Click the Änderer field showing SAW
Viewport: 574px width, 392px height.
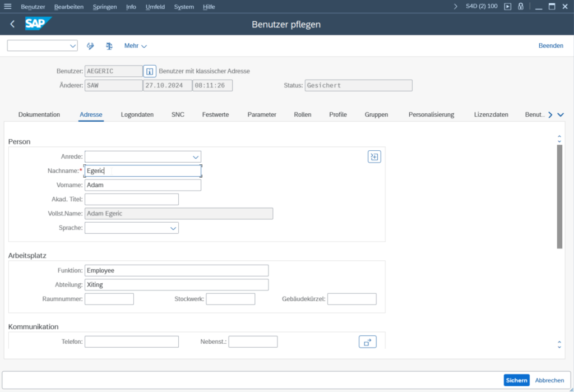(113, 85)
